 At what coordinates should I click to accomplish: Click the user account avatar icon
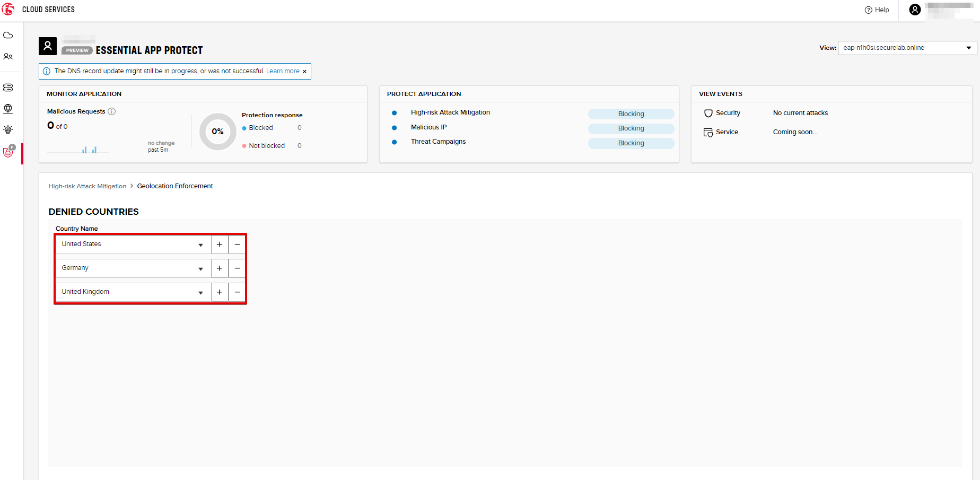(x=915, y=10)
